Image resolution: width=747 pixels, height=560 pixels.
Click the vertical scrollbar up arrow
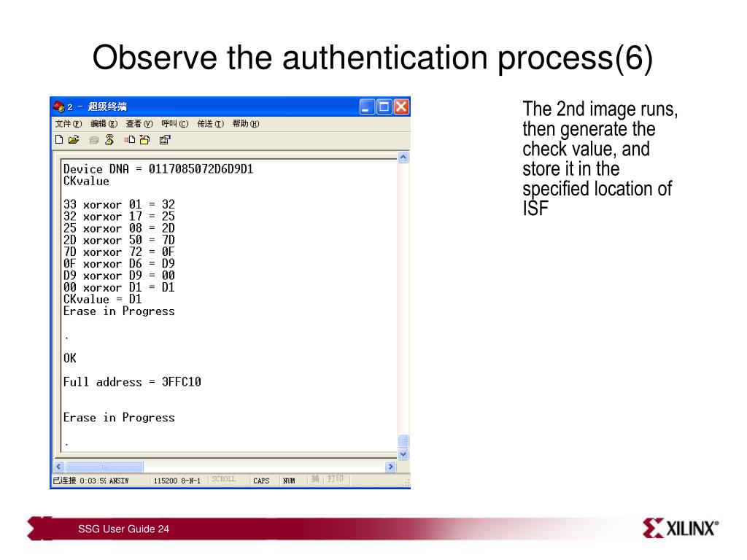tap(403, 157)
